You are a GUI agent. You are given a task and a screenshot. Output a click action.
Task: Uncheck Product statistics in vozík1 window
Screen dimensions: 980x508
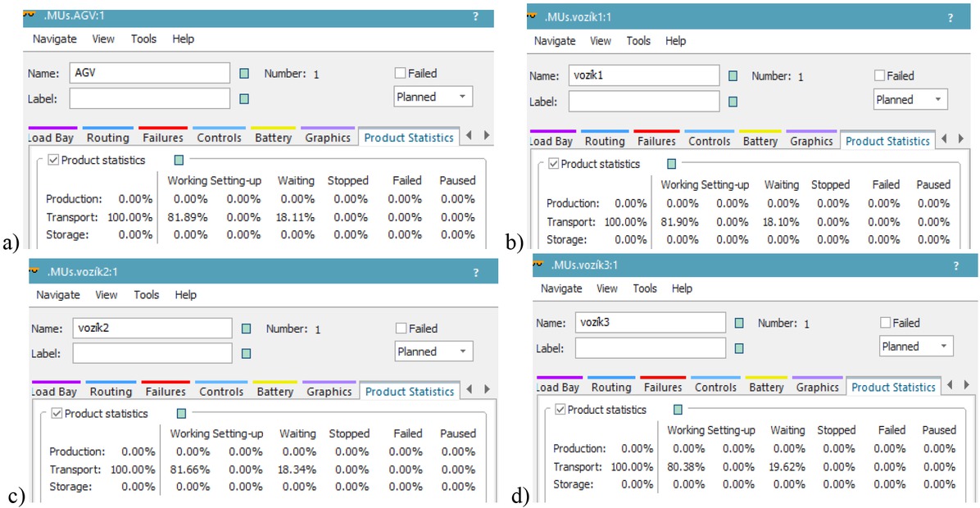tap(553, 164)
